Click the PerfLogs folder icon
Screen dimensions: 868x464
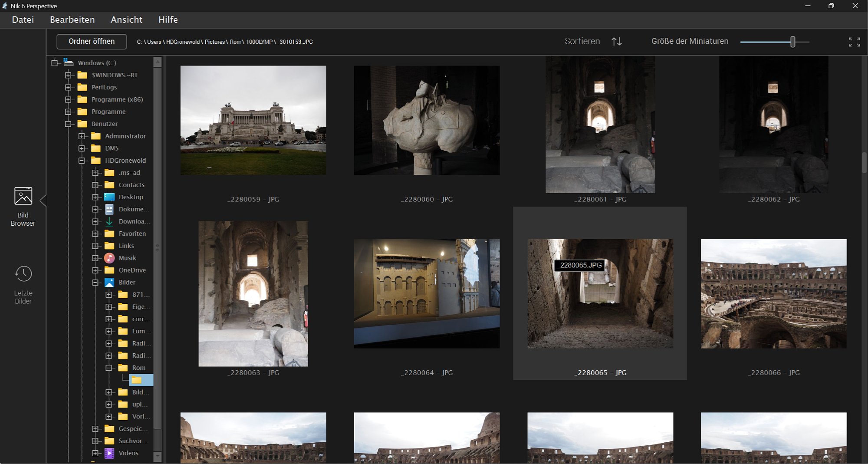(82, 87)
